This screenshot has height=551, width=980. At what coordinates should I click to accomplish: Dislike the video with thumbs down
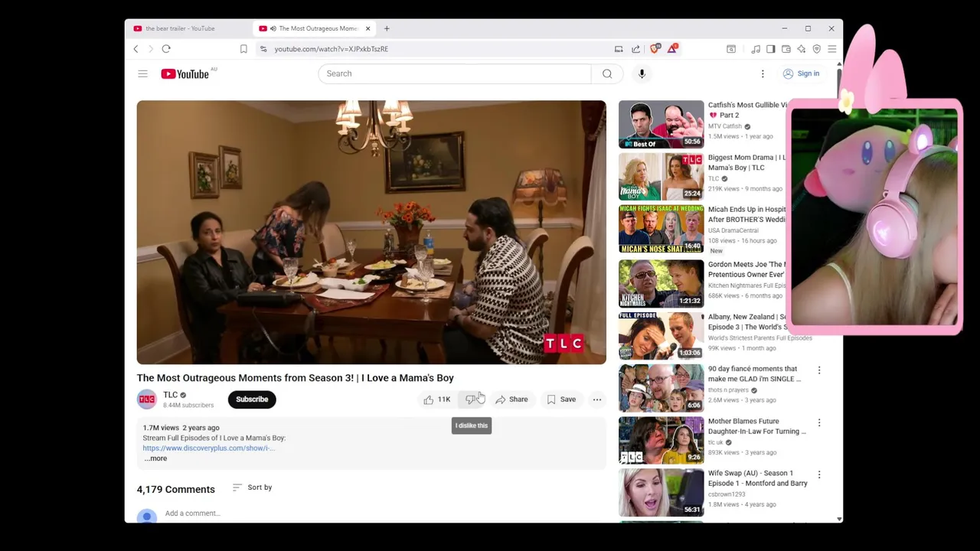[471, 399]
